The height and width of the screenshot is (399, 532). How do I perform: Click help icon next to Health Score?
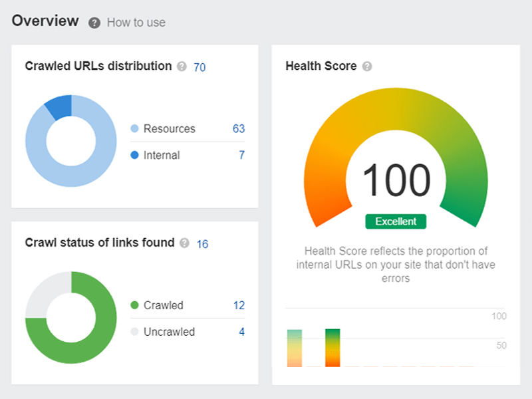click(x=367, y=66)
